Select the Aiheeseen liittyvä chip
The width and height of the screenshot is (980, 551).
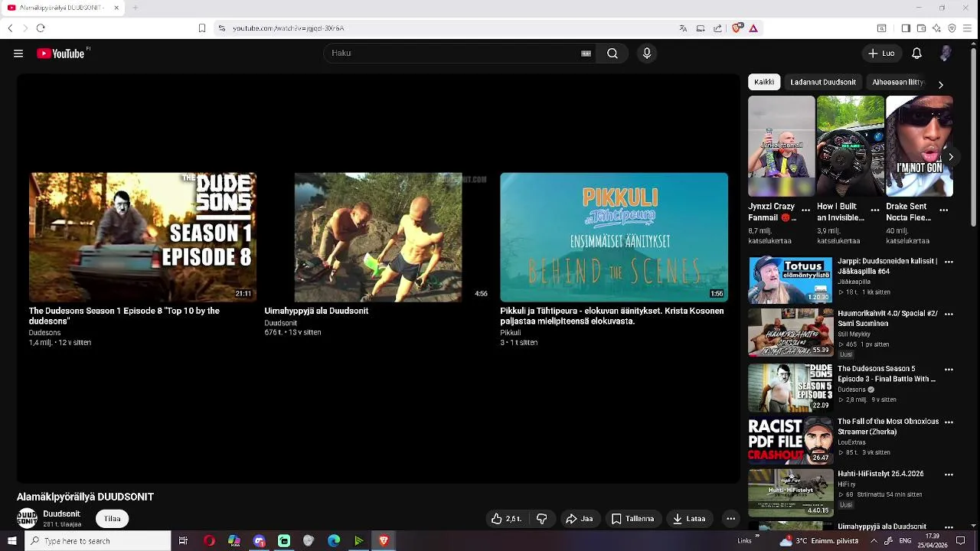897,82
